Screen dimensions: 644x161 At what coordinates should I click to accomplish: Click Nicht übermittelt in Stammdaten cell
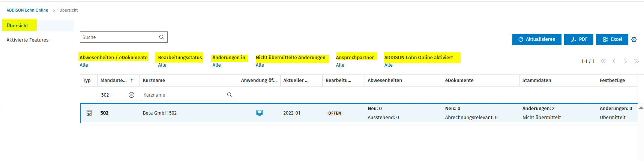click(542, 118)
